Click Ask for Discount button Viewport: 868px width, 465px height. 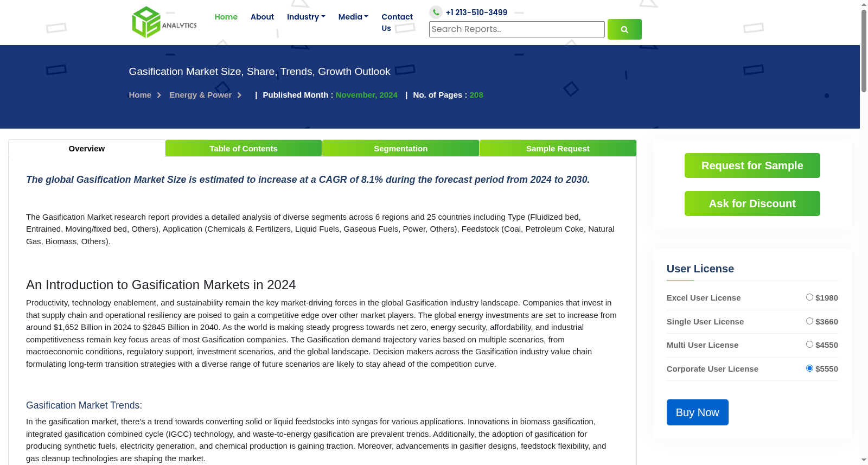(752, 203)
